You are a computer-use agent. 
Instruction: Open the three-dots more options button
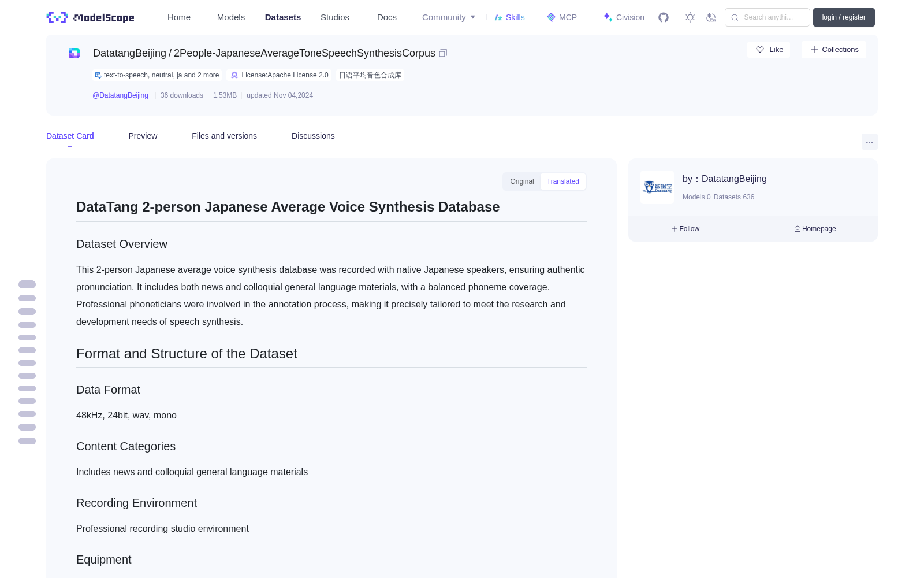pos(869,142)
